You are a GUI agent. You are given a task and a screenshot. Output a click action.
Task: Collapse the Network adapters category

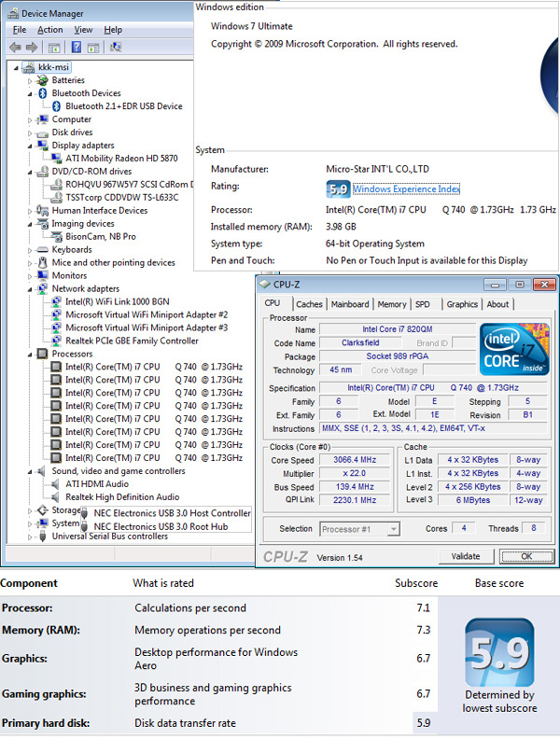pos(30,289)
